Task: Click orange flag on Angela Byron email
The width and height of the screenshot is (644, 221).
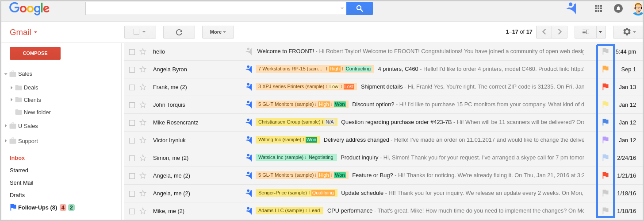Action: point(606,69)
